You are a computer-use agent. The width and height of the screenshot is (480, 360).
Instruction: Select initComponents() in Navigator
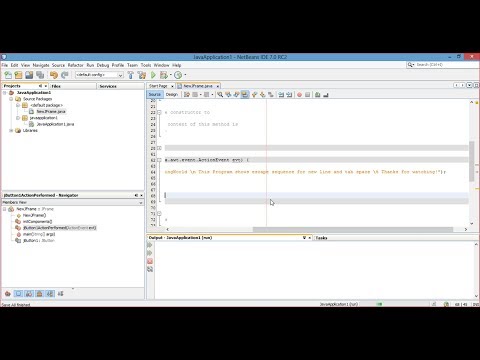click(37, 222)
